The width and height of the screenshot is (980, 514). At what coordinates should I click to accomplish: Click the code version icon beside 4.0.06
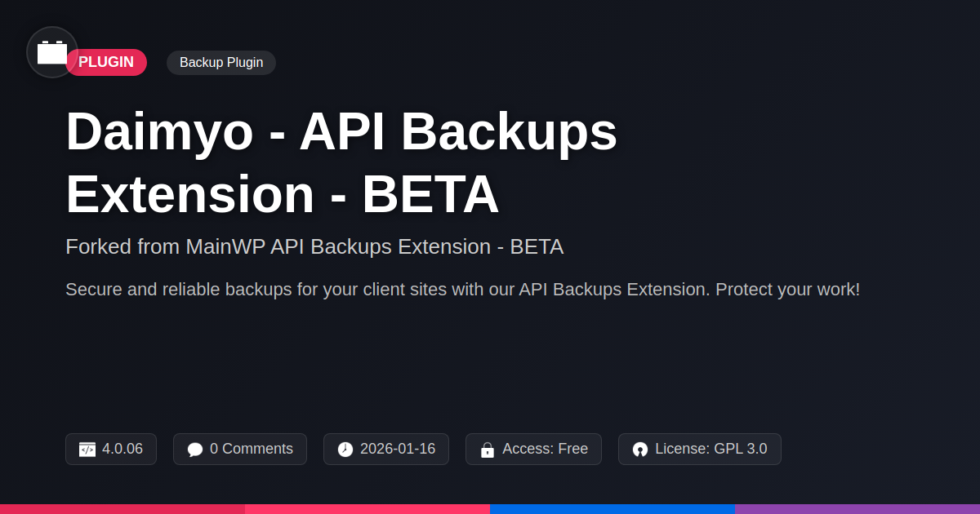coord(87,450)
